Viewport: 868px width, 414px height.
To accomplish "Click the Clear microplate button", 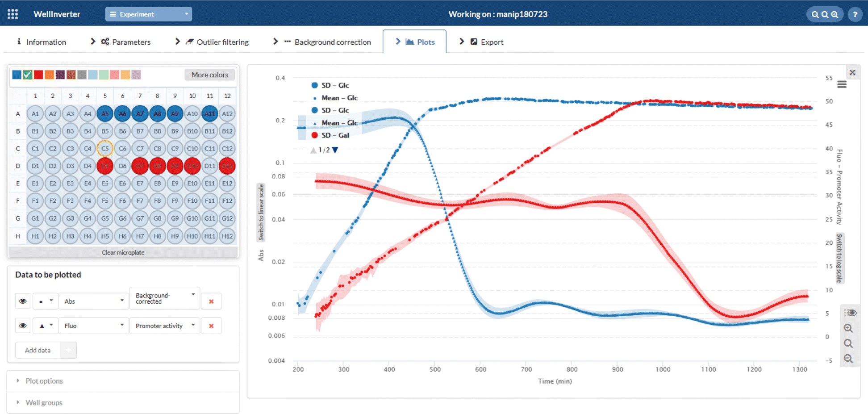I will pyautogui.click(x=123, y=253).
